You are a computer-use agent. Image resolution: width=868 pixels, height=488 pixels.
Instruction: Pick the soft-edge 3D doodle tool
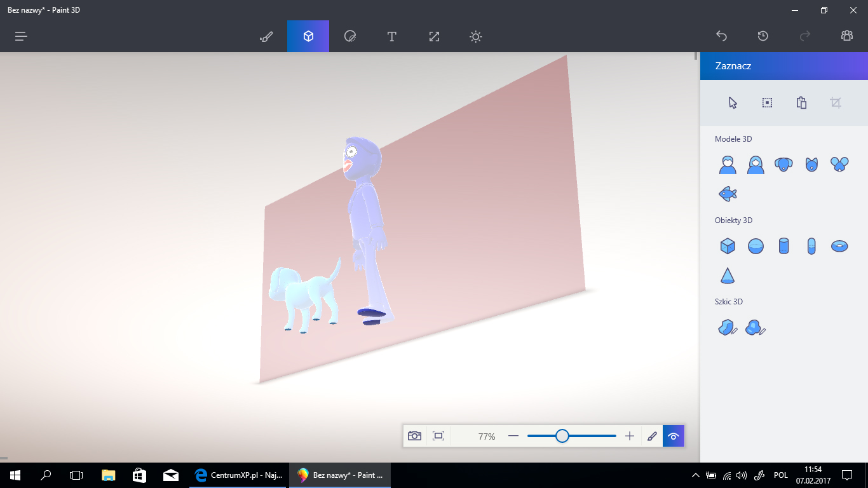click(756, 327)
